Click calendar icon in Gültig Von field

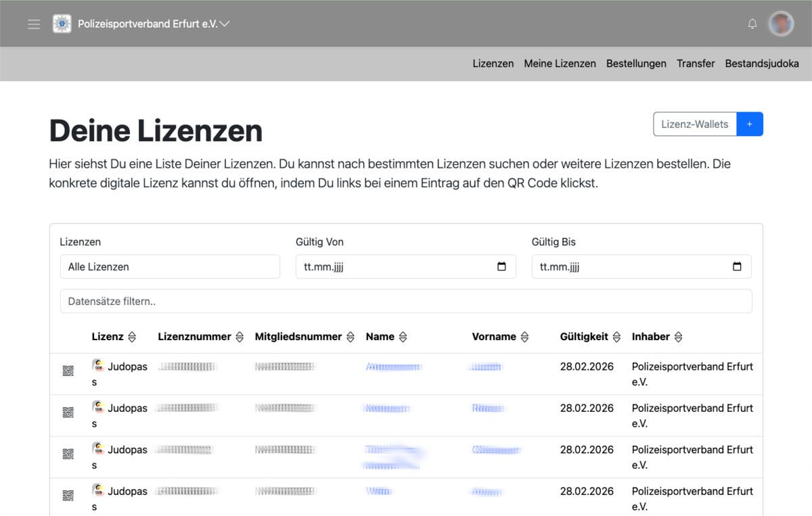pyautogui.click(x=501, y=266)
